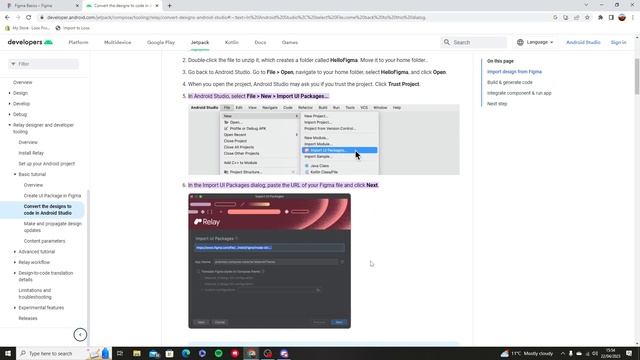Image resolution: width=640 pixels, height=360 pixels.
Task: Go back to the previous page
Action: (7, 18)
